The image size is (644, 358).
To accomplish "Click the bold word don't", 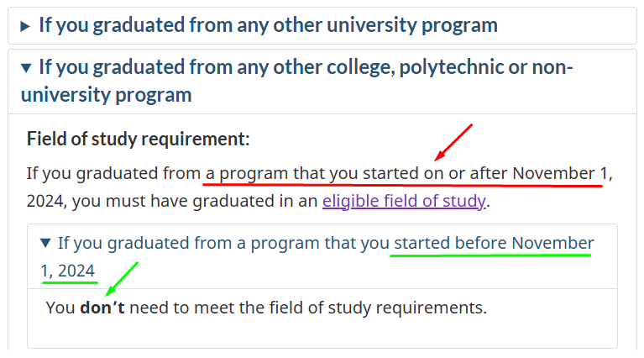I will [x=102, y=308].
